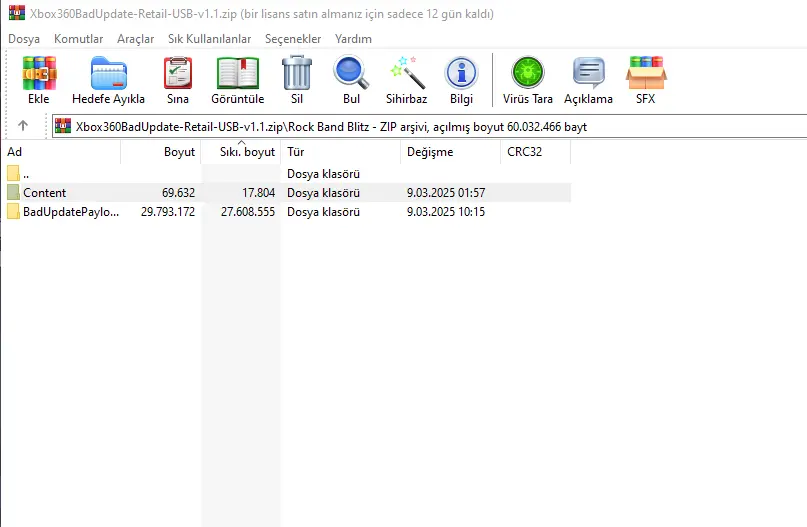Click date 9.03.2025 10:15

pyautogui.click(x=446, y=212)
